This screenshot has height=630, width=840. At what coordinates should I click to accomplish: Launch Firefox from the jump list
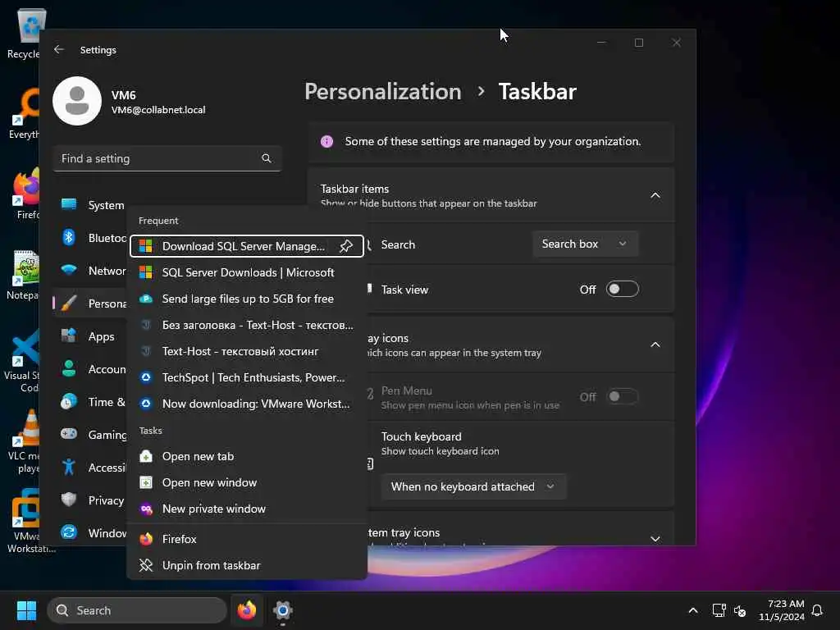coord(246,539)
